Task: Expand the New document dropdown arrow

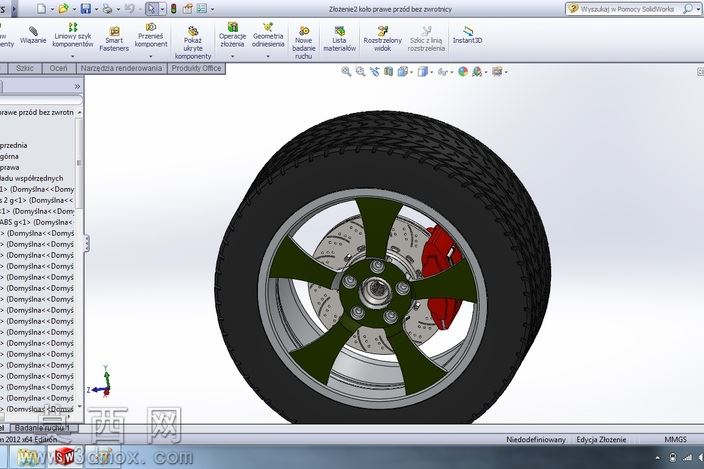Action: click(x=52, y=9)
